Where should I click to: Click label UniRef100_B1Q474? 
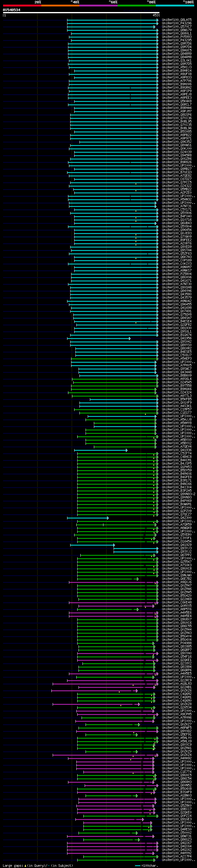tap(177, 335)
